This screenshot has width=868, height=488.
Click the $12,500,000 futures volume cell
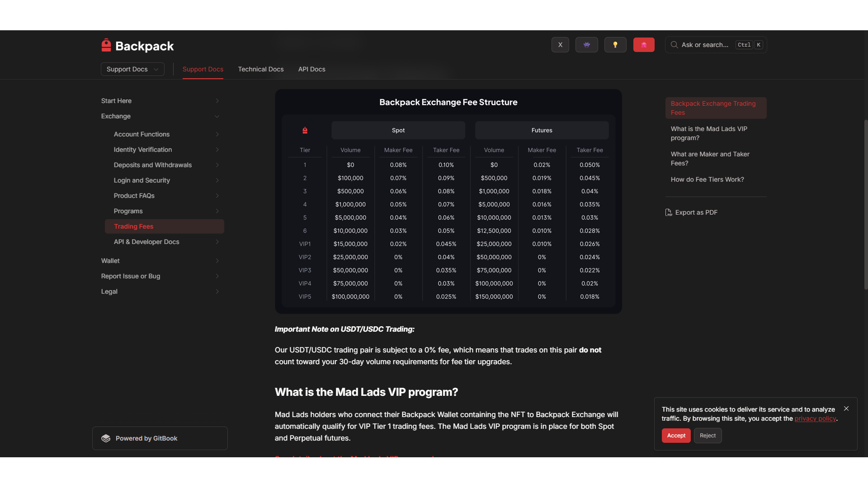pyautogui.click(x=494, y=231)
